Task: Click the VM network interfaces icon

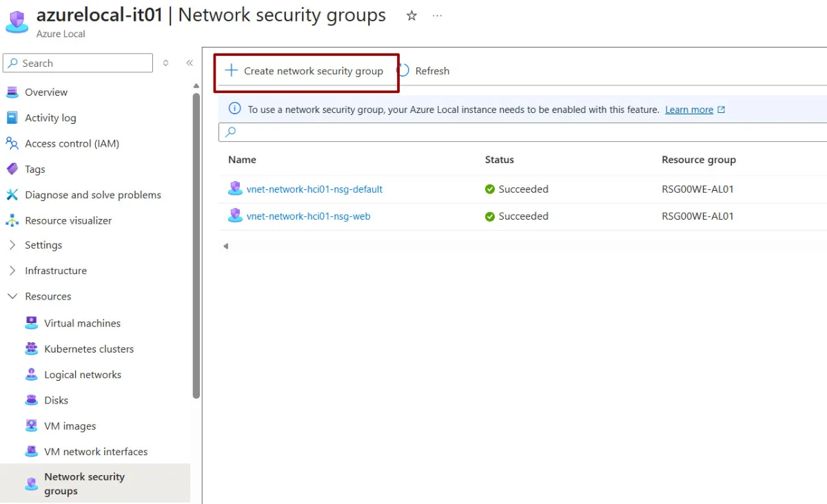Action: [31, 452]
